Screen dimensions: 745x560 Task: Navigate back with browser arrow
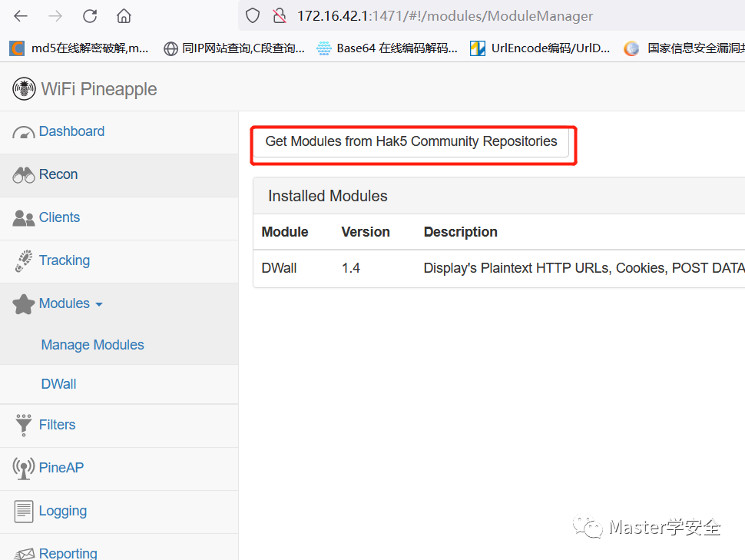(21, 16)
